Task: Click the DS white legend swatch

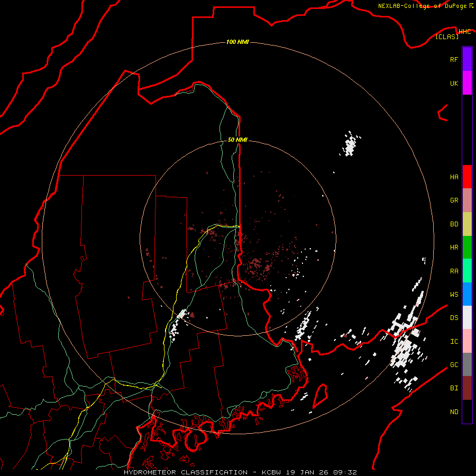Action: pyautogui.click(x=467, y=317)
